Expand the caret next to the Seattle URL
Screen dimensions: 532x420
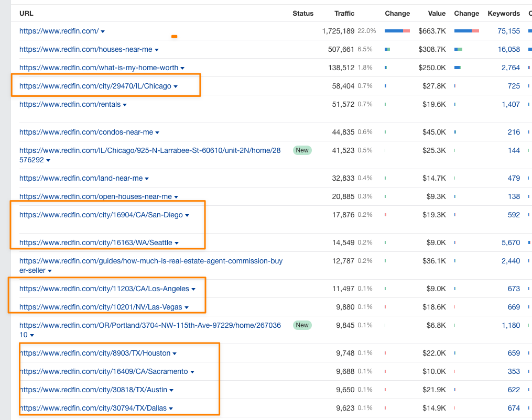pos(177,243)
